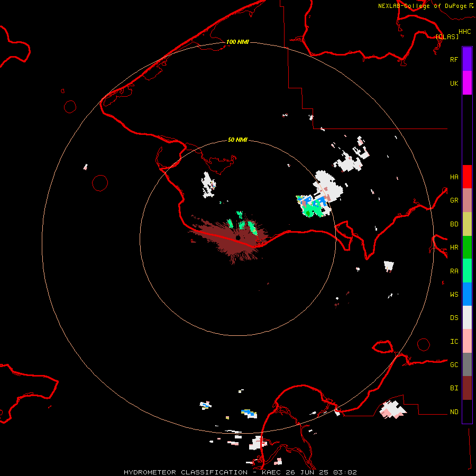Click the WS legend label
The width and height of the screenshot is (476, 476).
454,294
